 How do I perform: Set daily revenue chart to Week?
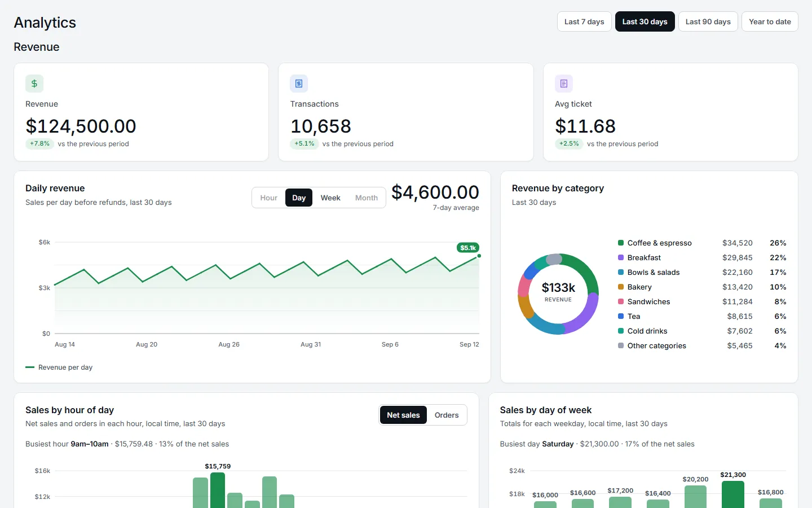point(330,198)
